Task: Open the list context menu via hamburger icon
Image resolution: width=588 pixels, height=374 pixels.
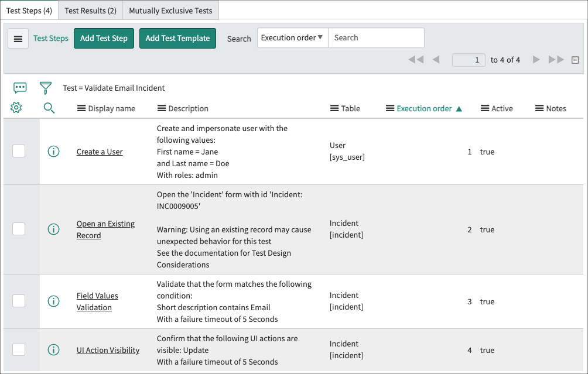Action: click(x=18, y=38)
